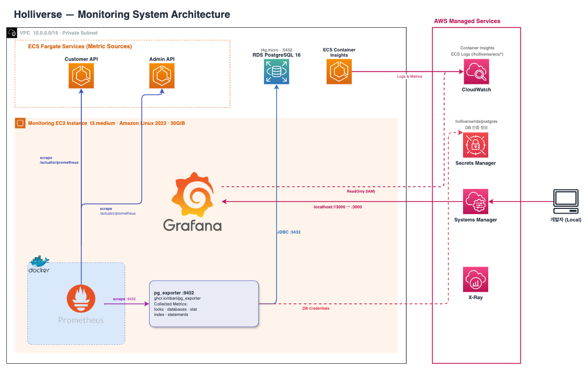Select the RDS PostgreSQL 16 database icon
Viewport: 588px width, 370px height.
276,72
